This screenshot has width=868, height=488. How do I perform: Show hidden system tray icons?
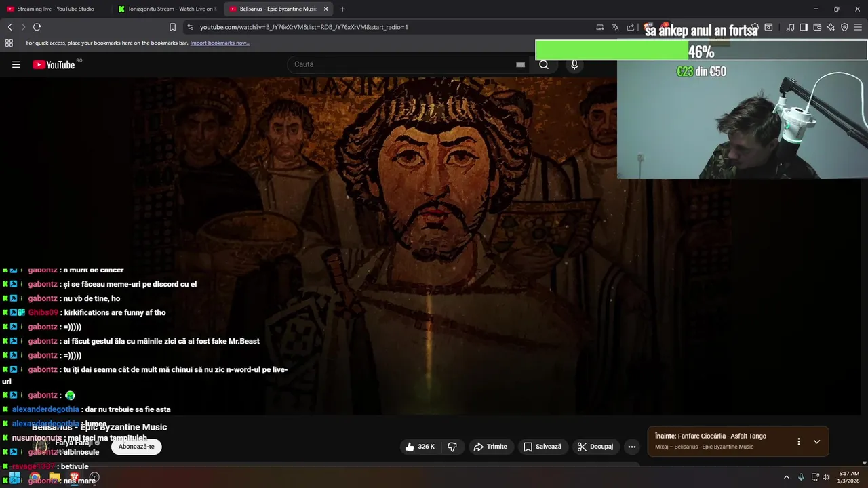(787, 477)
